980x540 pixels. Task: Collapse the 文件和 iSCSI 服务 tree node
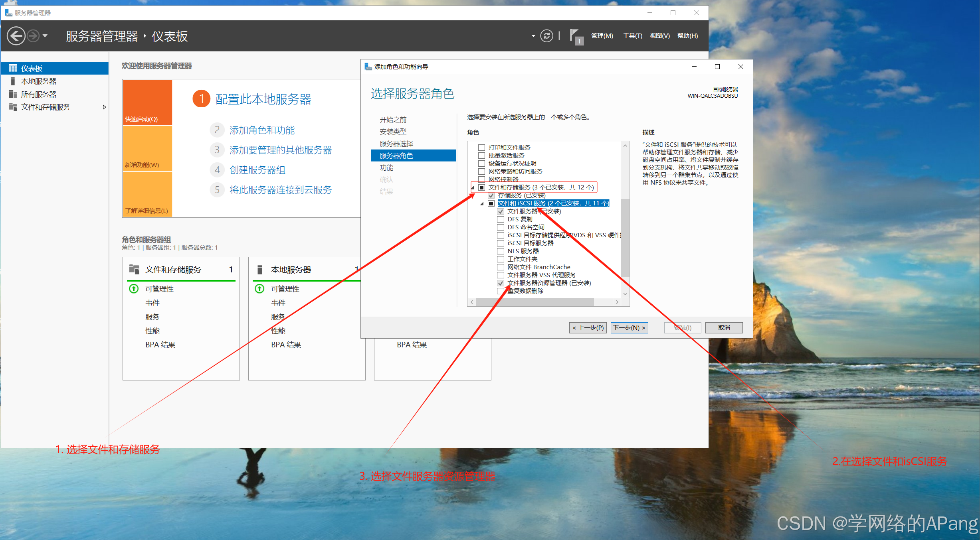click(482, 203)
